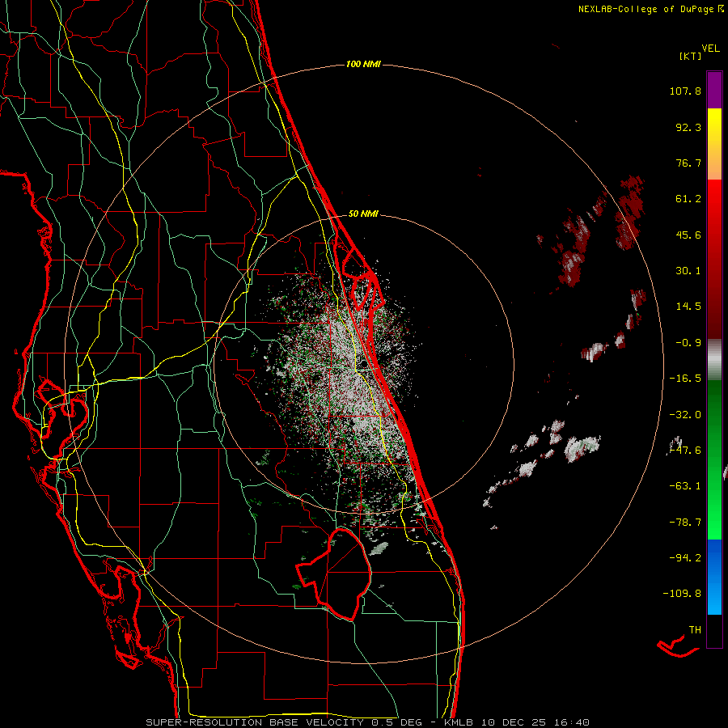
Task: Click the 100 NMI range ring label
Action: tap(363, 64)
